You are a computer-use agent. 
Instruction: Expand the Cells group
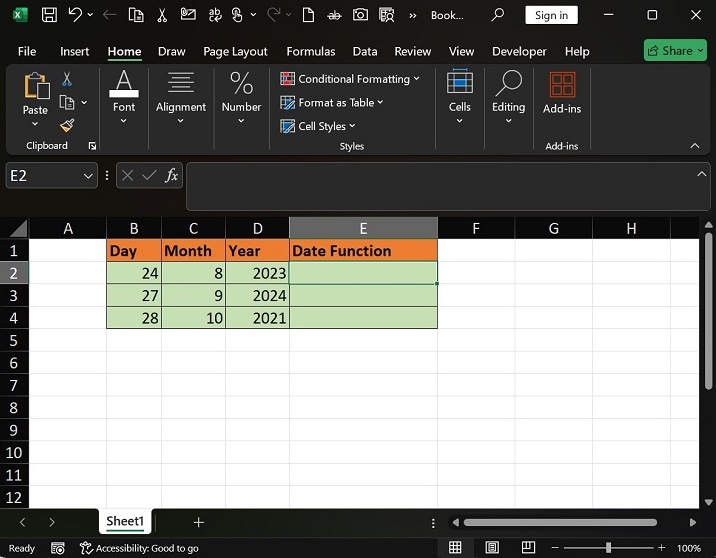(459, 97)
